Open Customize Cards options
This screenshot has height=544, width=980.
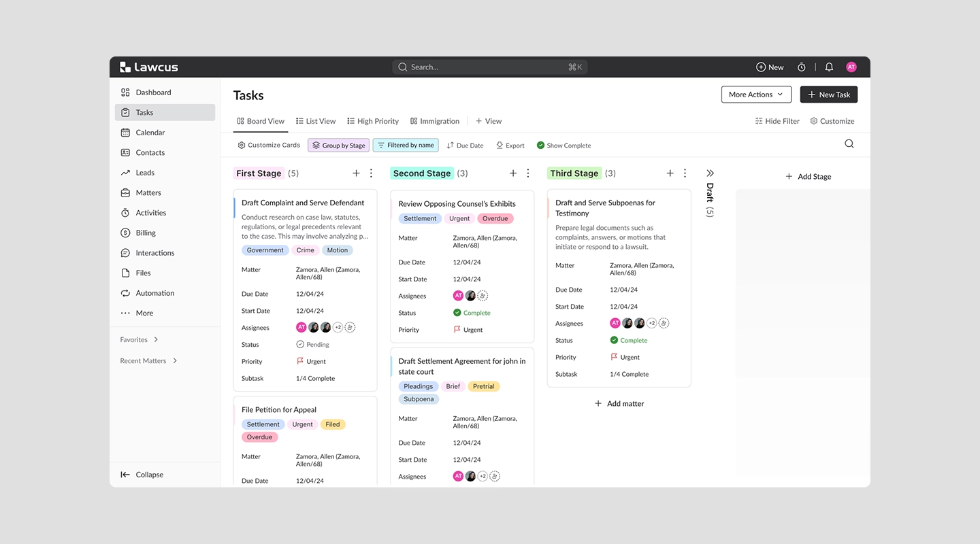269,145
